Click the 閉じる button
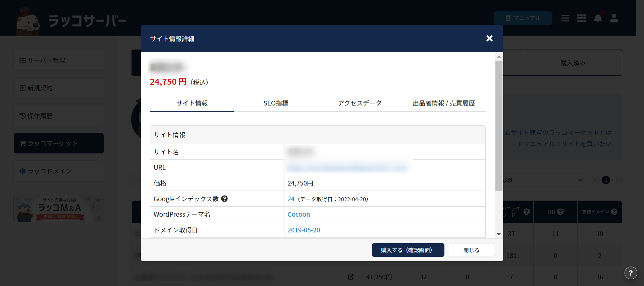644x286 pixels. pos(471,250)
